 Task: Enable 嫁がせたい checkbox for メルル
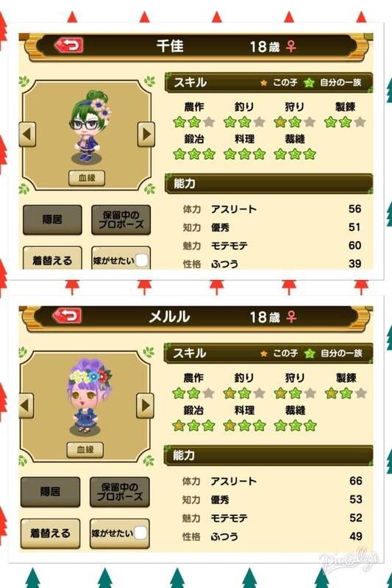[140, 533]
